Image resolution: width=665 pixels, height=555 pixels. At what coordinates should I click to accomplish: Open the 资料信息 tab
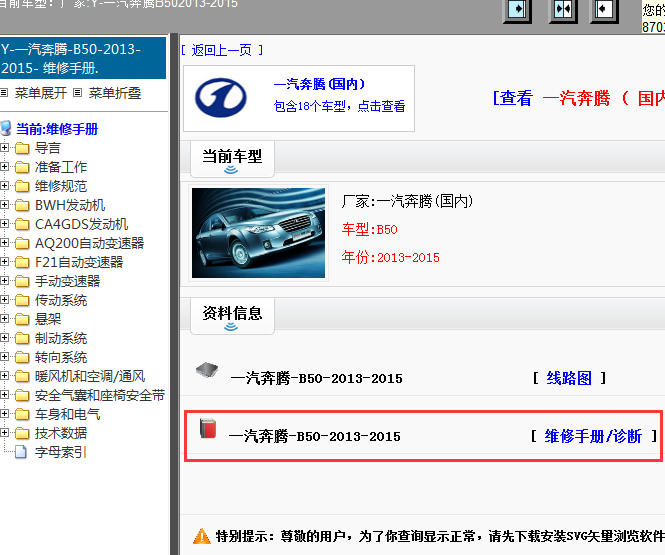coord(232,316)
